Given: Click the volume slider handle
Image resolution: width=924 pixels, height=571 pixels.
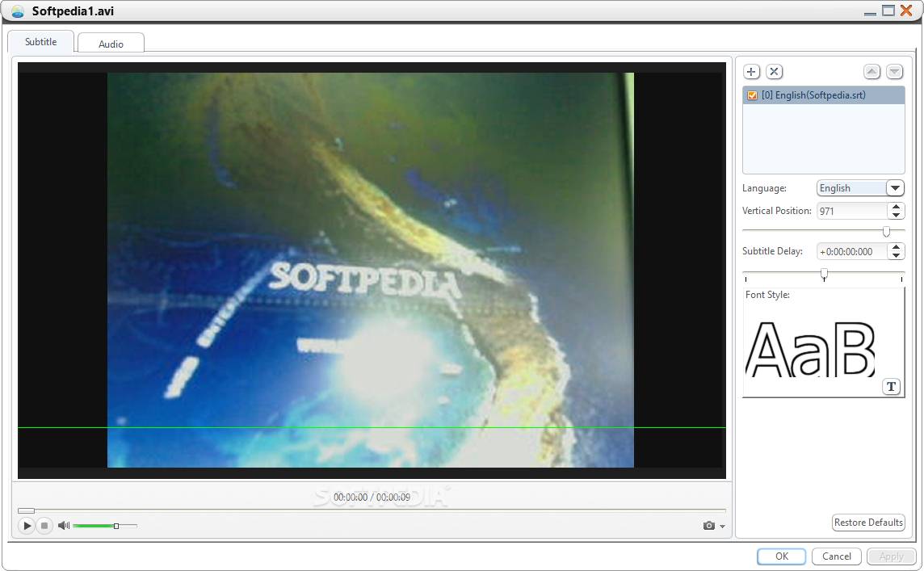Looking at the screenshot, I should point(116,526).
